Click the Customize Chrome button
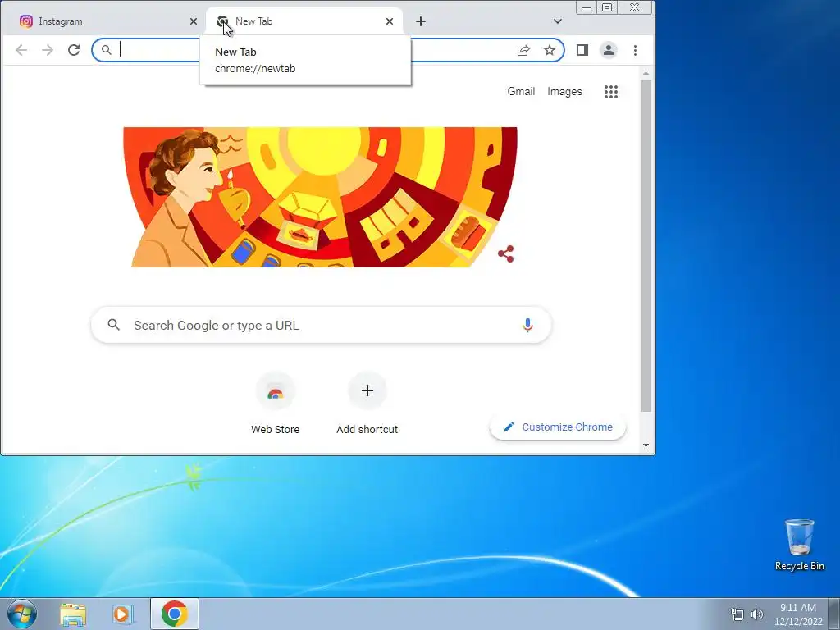The width and height of the screenshot is (840, 630). coord(558,427)
